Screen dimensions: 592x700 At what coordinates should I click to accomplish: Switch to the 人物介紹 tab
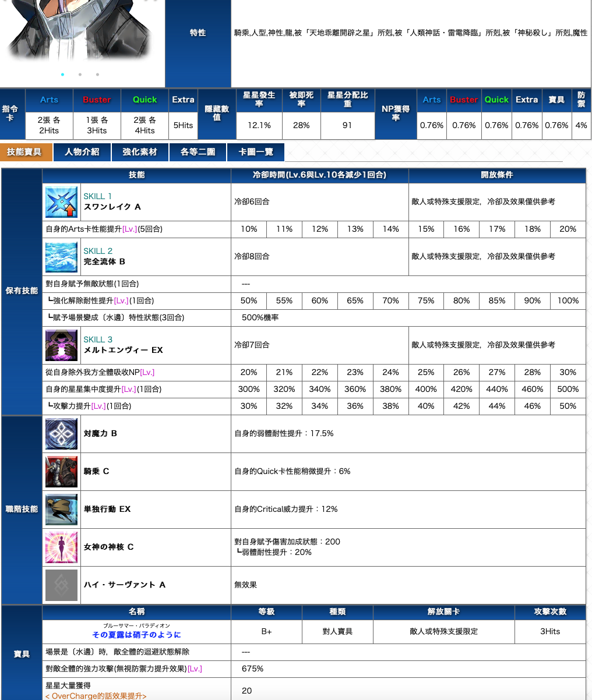[x=82, y=152]
